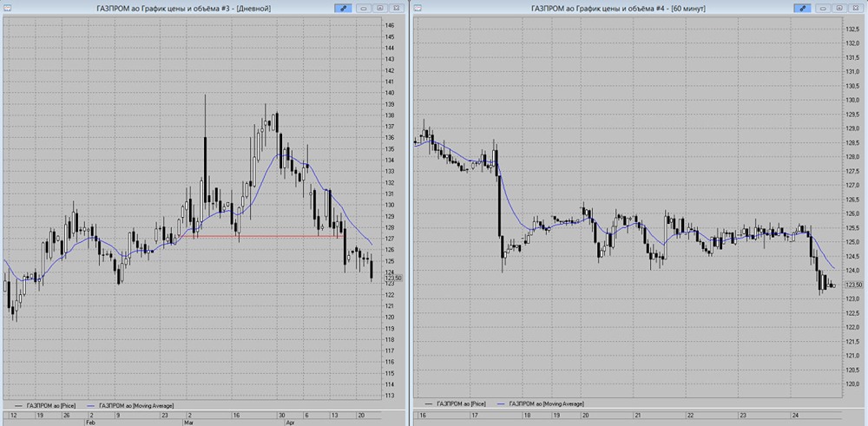The height and width of the screenshot is (426, 868).
Task: Click ГАЗПРОМ ао [Price] legend in daily chart
Action: [43, 405]
